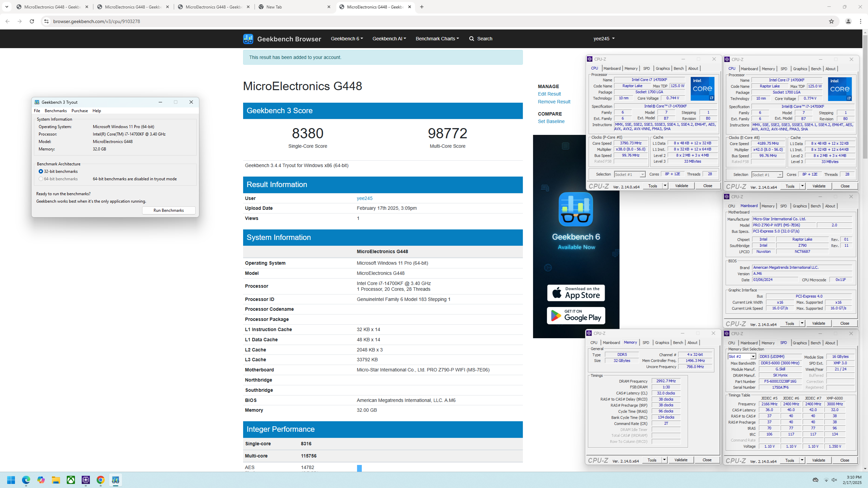Open the yee245 account dropdown

[x=604, y=39]
